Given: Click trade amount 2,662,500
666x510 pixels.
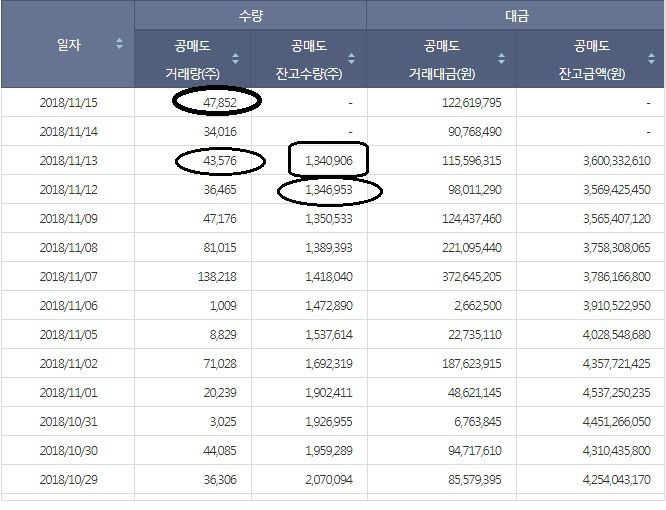Looking at the screenshot, I should tap(478, 306).
